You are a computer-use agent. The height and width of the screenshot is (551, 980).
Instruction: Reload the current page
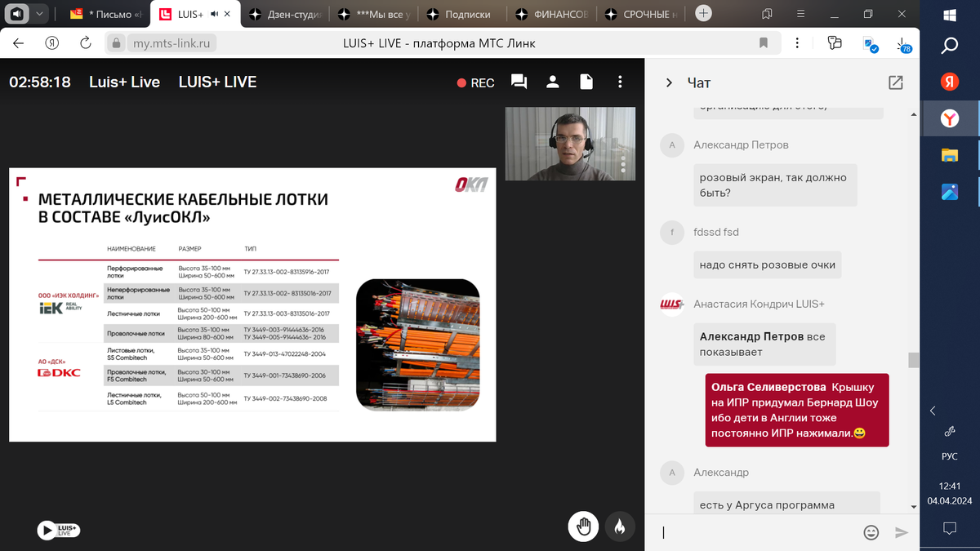coord(85,43)
